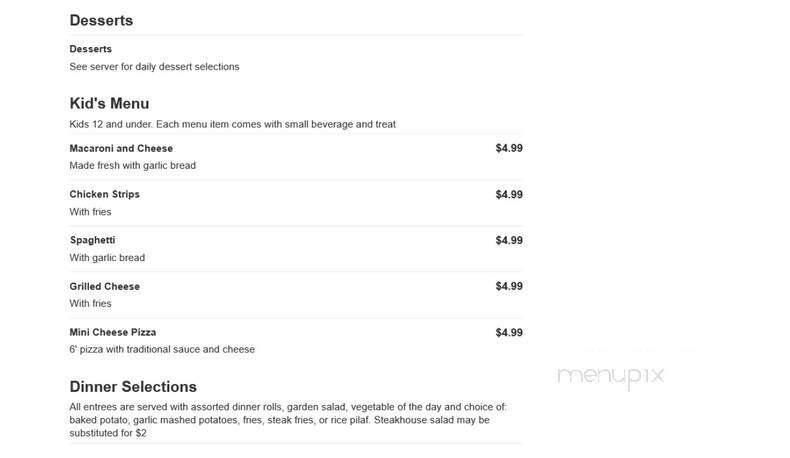Viewport: 790px width, 458px height.
Task: Click the Chicken Strips $4.99 price
Action: tap(509, 194)
